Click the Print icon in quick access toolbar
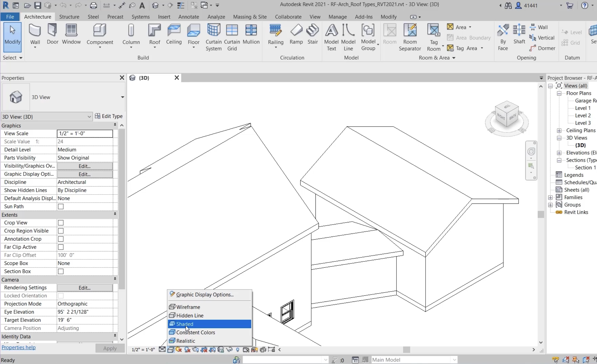Image resolution: width=597 pixels, height=364 pixels. [x=93, y=5]
